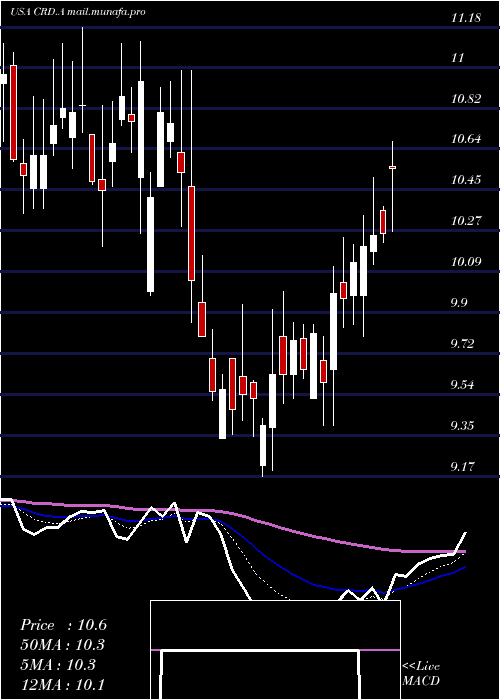The height and width of the screenshot is (700, 500).
Task: Click the lowest white candlestick near 9.17
Action: click(x=263, y=445)
